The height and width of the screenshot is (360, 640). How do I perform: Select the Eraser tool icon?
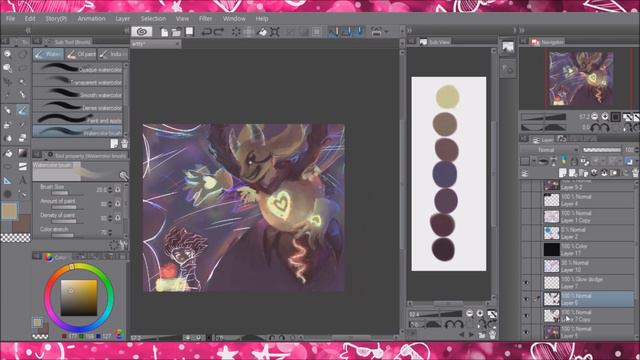(22, 138)
